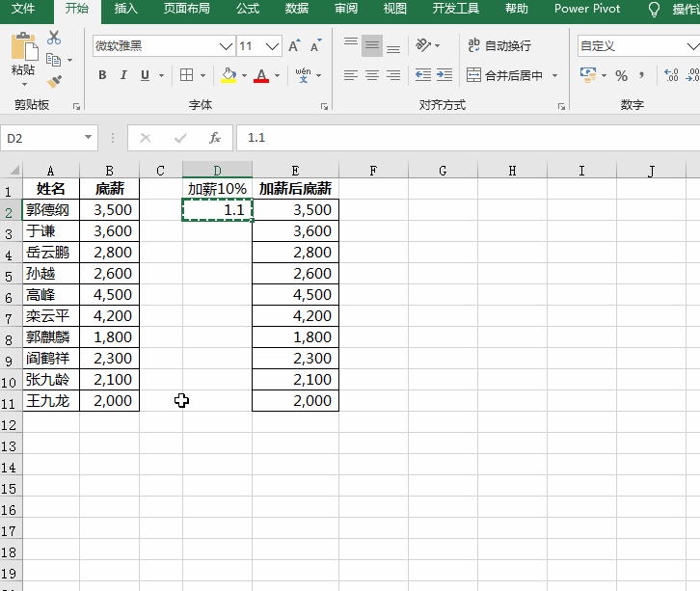Expand 合并后居中 options arrow
Screen dimensions: 700x591
pyautogui.click(x=555, y=75)
